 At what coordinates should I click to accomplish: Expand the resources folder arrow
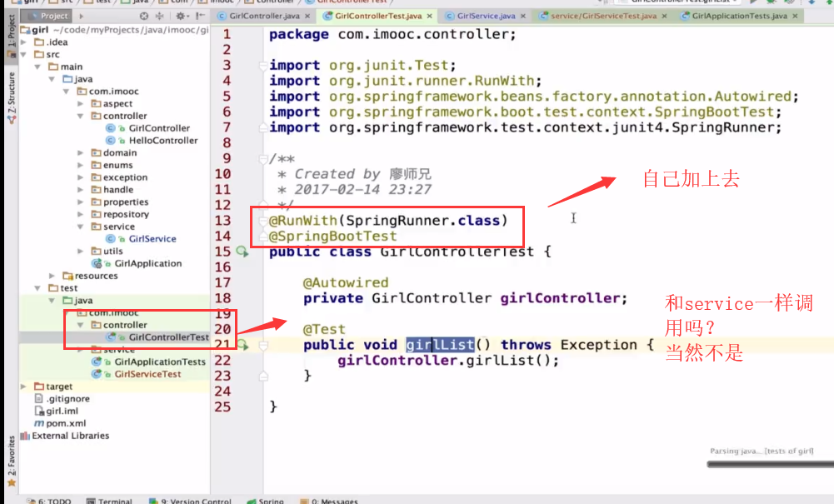(52, 276)
